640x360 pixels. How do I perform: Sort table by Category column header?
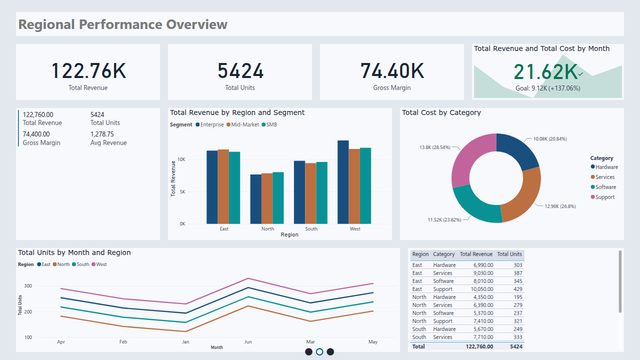point(444,254)
